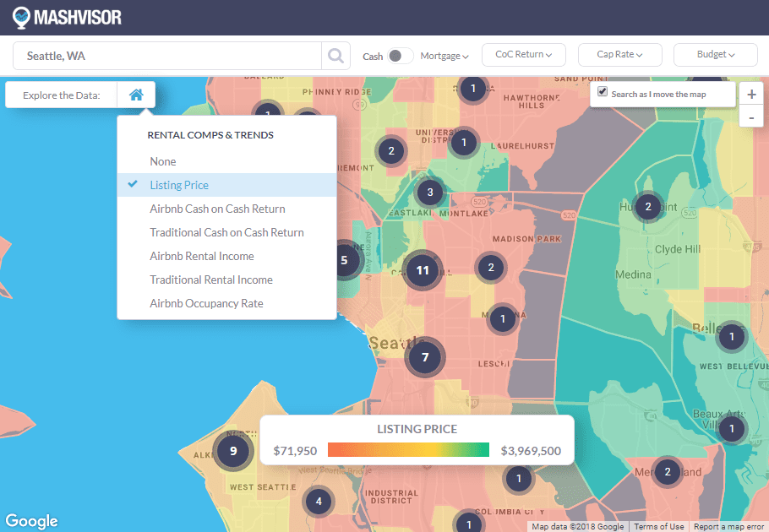The width and height of the screenshot is (769, 532).
Task: Click the search magnifier icon
Action: point(335,57)
